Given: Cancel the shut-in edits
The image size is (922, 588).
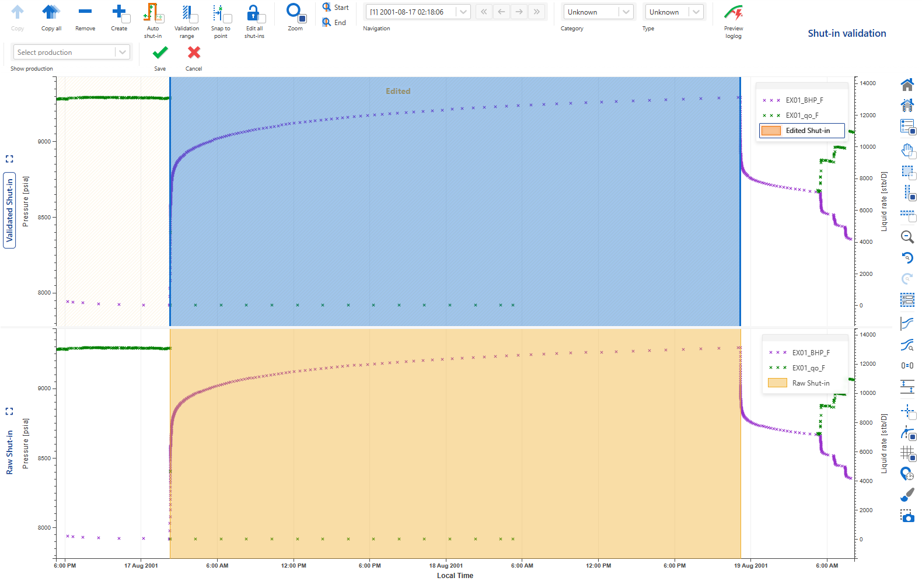Looking at the screenshot, I should [194, 53].
